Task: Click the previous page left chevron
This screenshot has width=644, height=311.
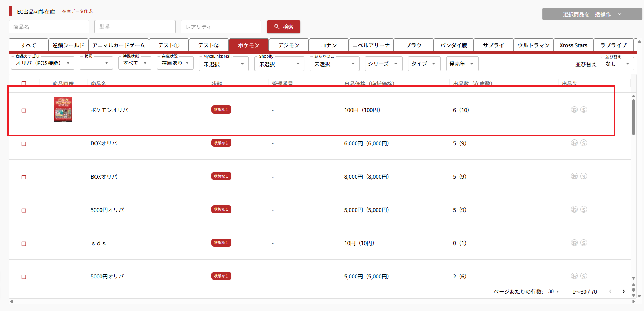Action: coord(610,291)
